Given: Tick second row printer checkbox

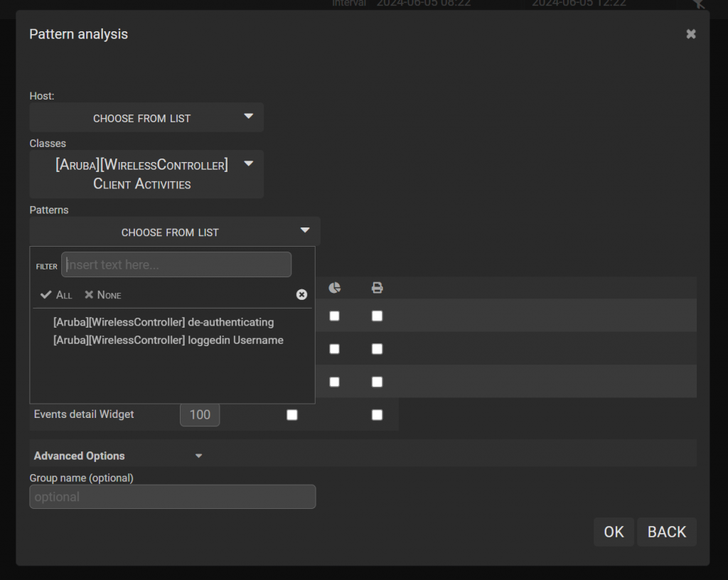Looking at the screenshot, I should click(x=377, y=349).
